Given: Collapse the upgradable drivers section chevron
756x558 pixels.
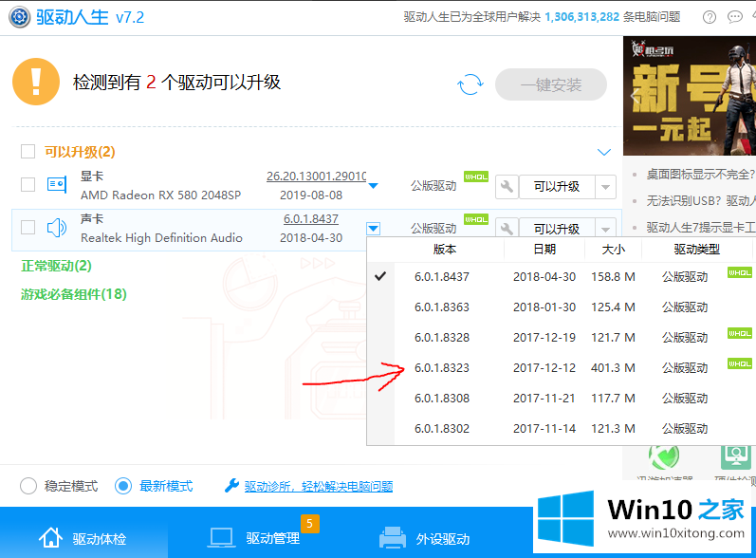Looking at the screenshot, I should [x=604, y=152].
